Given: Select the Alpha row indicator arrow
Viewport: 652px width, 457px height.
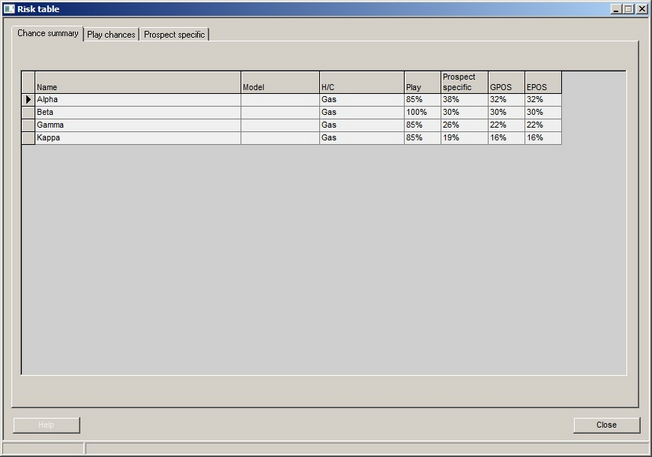Looking at the screenshot, I should coord(28,100).
